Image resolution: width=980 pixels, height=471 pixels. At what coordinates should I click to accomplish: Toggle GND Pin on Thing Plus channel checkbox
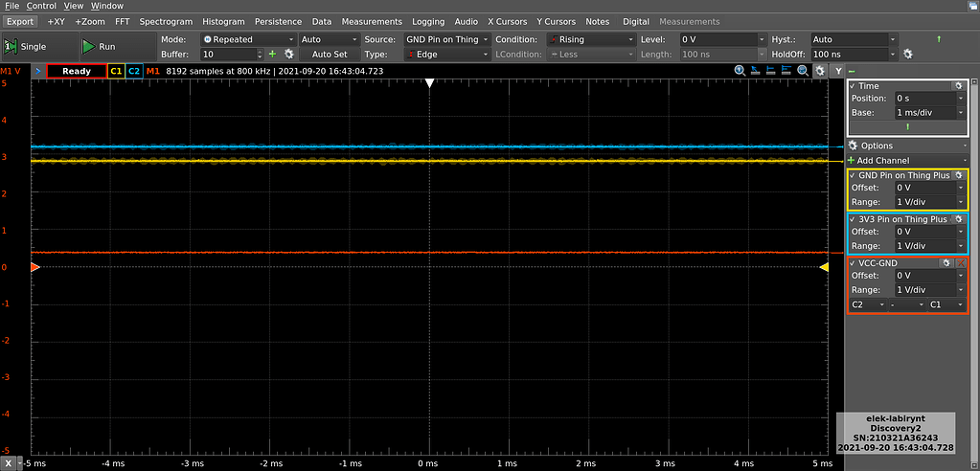click(x=854, y=175)
